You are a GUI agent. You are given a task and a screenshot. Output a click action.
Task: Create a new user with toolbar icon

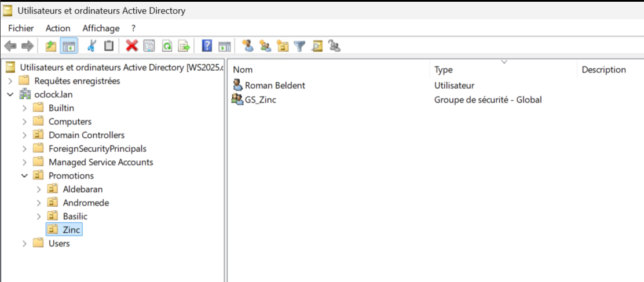247,46
